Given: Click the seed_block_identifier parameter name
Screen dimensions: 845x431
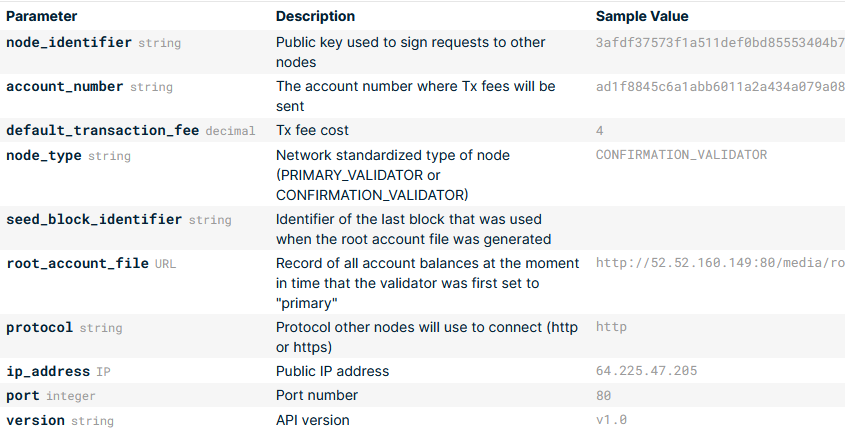Looking at the screenshot, I should [x=94, y=220].
